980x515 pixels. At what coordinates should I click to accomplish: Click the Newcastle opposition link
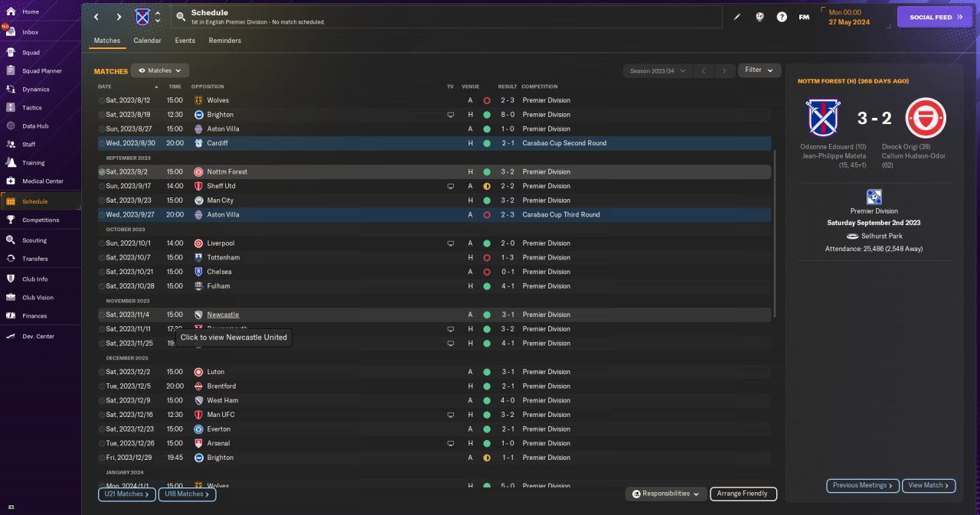[223, 315]
